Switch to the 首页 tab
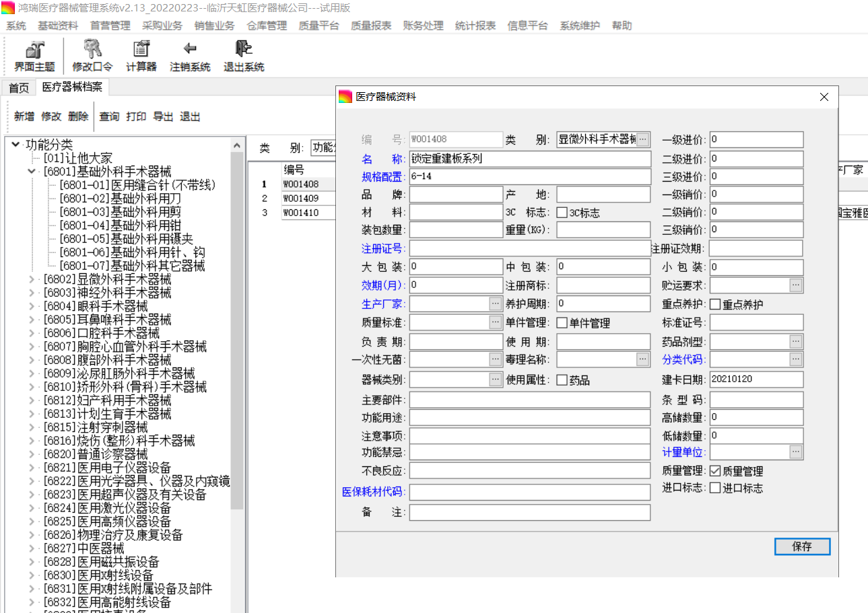Screen dimensions: 868x613 [x=19, y=88]
